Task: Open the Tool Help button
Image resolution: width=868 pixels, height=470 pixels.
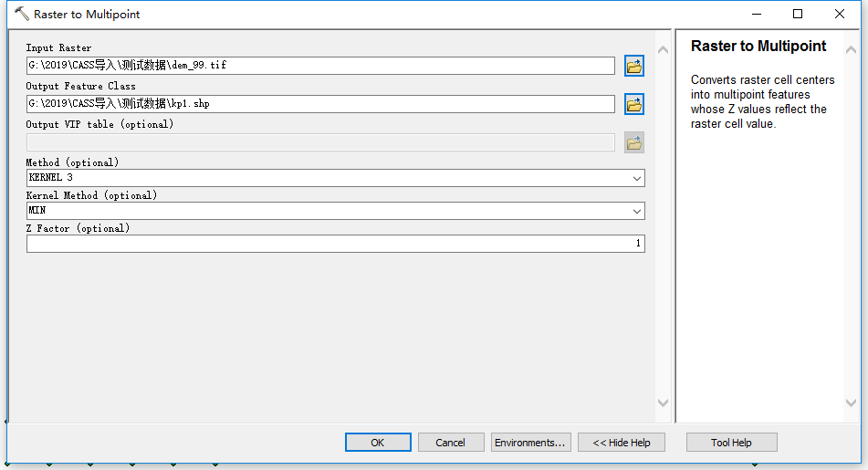Action: pyautogui.click(x=731, y=443)
